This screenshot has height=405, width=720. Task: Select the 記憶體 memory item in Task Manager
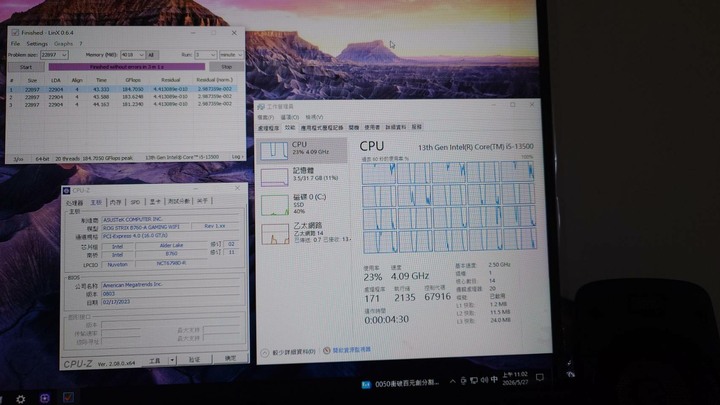point(301,177)
